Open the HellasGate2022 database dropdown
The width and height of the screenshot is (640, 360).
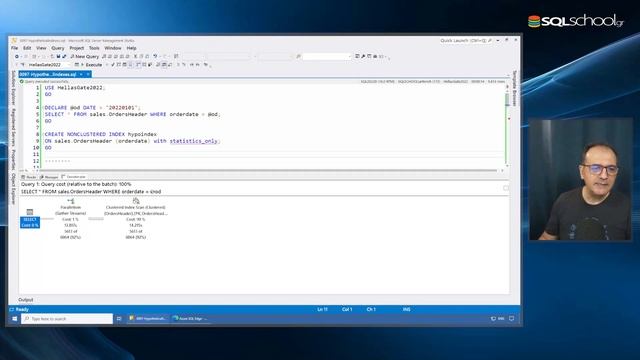click(48, 64)
